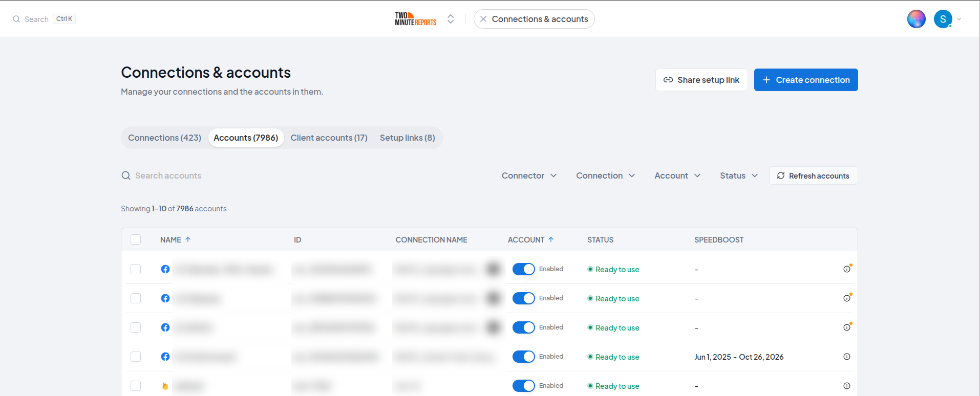Switch to Connections (423) tab

tap(164, 138)
